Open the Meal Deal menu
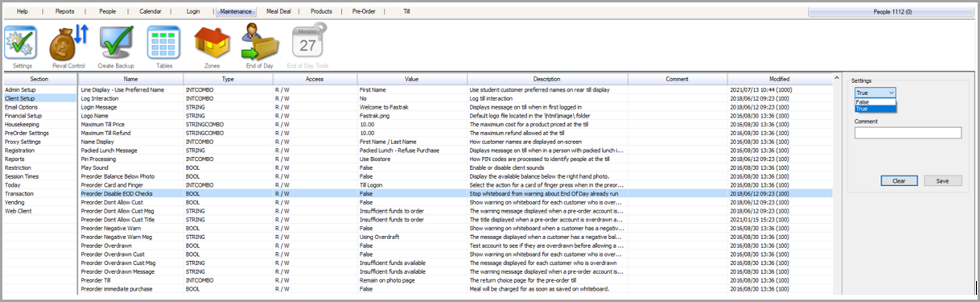 coord(279,12)
